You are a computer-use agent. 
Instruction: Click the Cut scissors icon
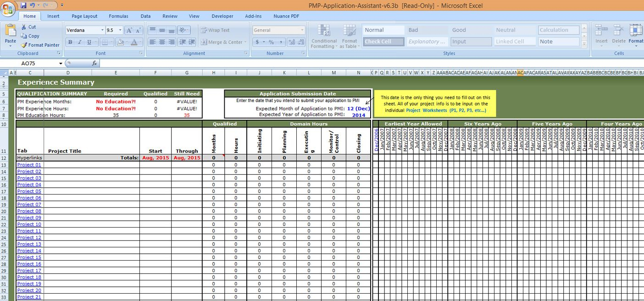click(24, 27)
